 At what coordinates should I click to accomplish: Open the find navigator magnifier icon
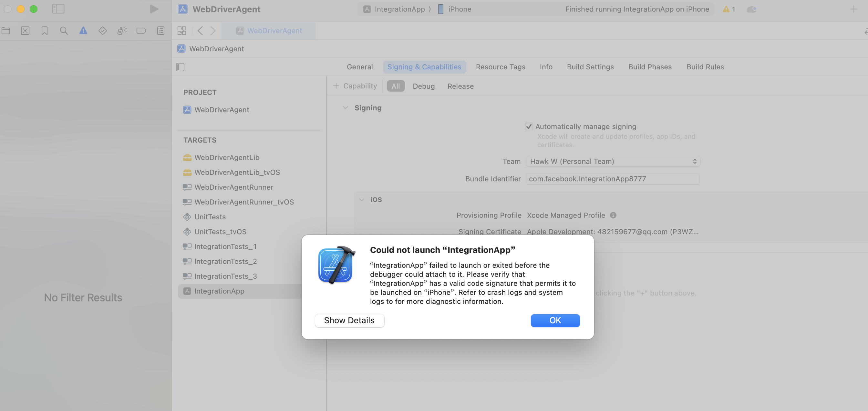point(64,31)
